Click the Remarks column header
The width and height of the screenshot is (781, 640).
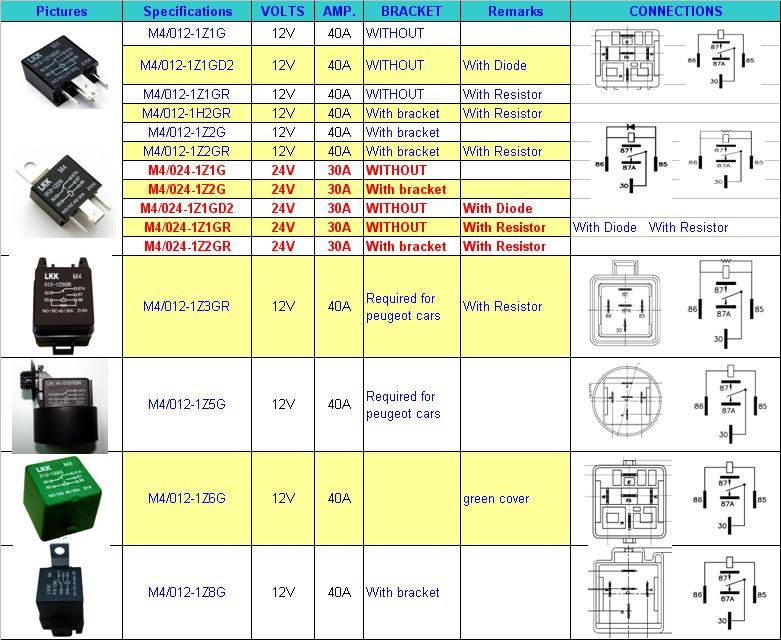click(515, 12)
